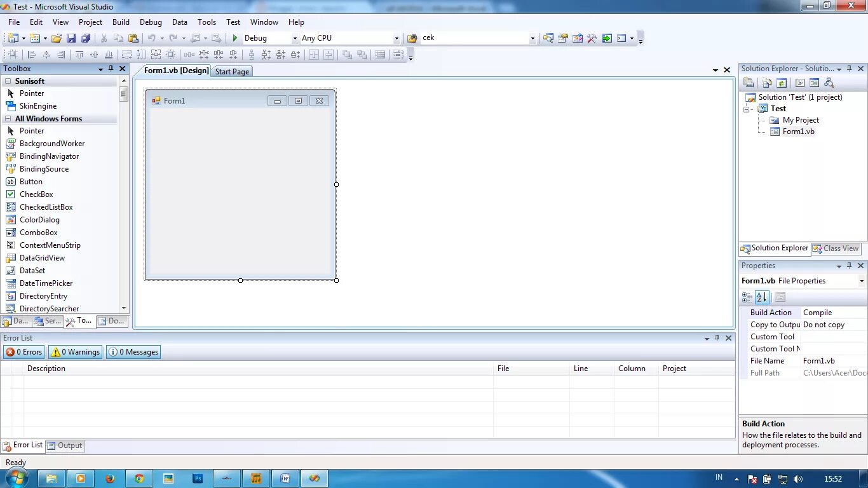The width and height of the screenshot is (868, 488).
Task: Open the 'cek' find combo box dropdown
Action: point(532,38)
